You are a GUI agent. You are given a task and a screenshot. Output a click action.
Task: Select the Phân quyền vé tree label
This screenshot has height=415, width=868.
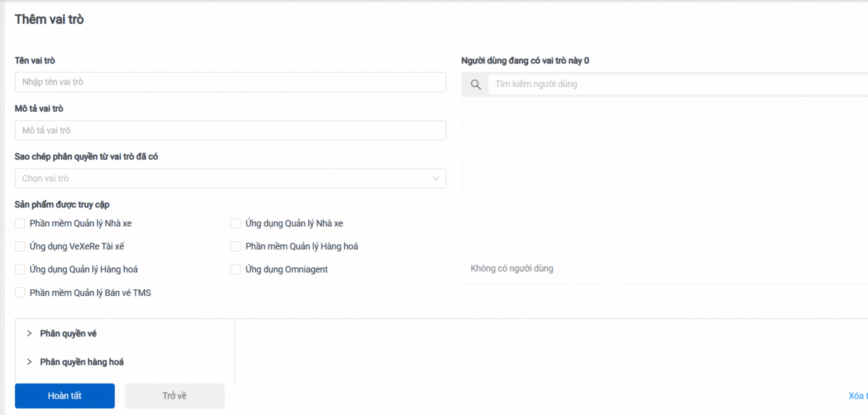(68, 334)
